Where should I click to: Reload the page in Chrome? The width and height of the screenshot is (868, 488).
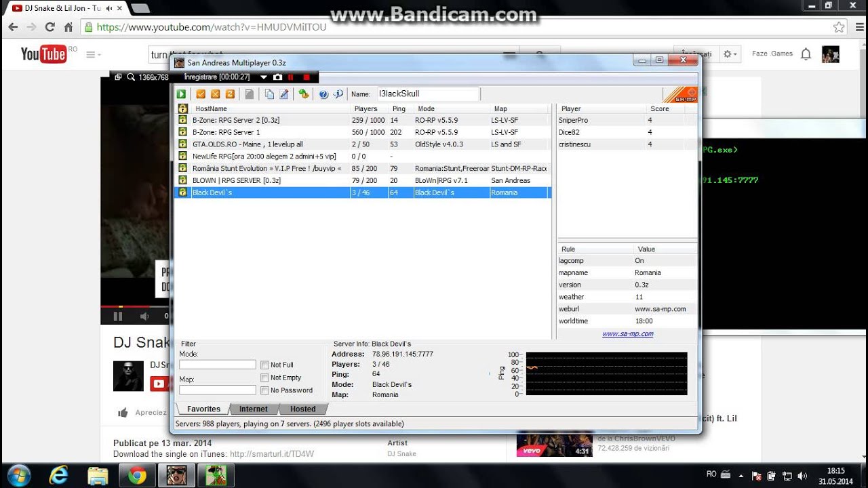[x=50, y=27]
